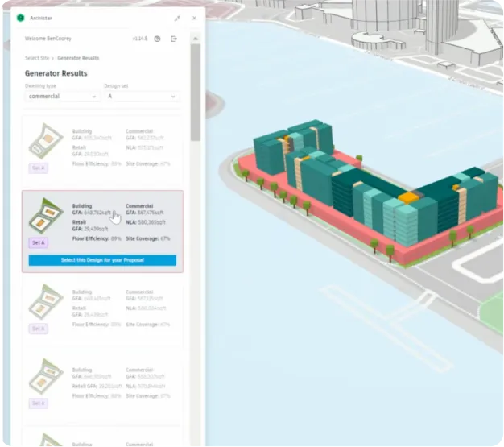The height and width of the screenshot is (447, 504).
Task: Select the highlighted design's site plan thumbnail
Action: coord(46,216)
